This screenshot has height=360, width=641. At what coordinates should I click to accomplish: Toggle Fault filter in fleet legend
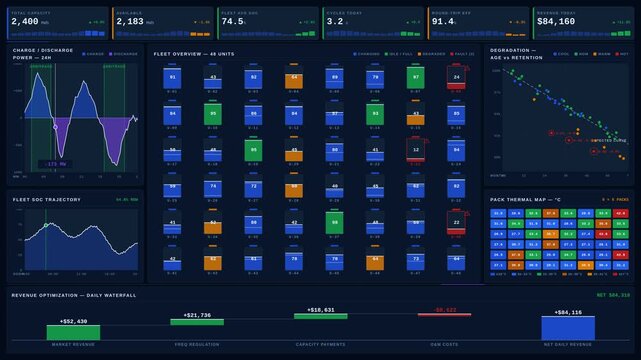point(462,54)
